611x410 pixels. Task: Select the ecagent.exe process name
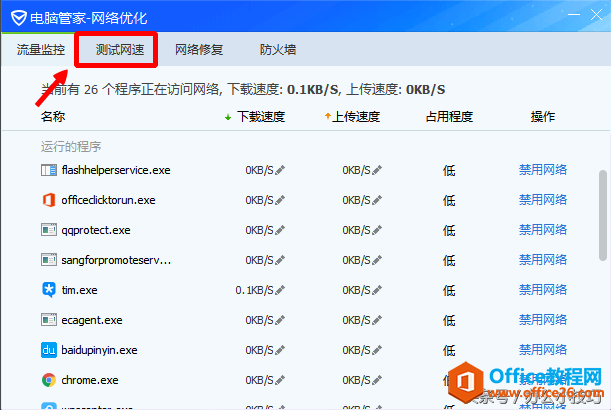(x=92, y=320)
